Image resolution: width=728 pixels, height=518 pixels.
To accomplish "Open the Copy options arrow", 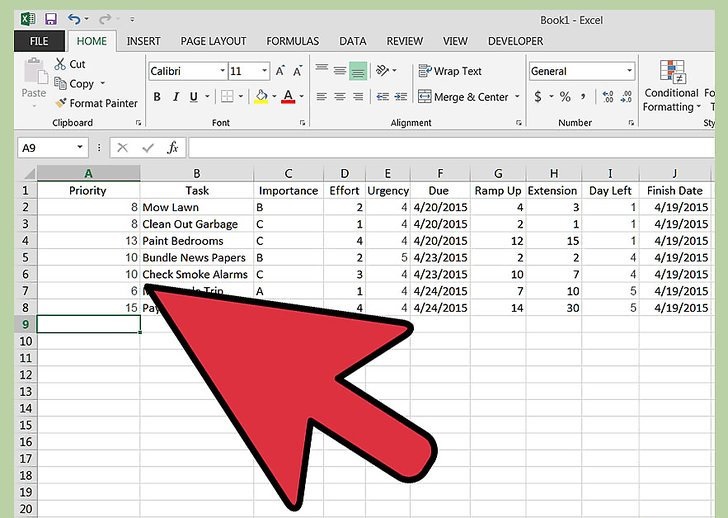I will tap(103, 84).
